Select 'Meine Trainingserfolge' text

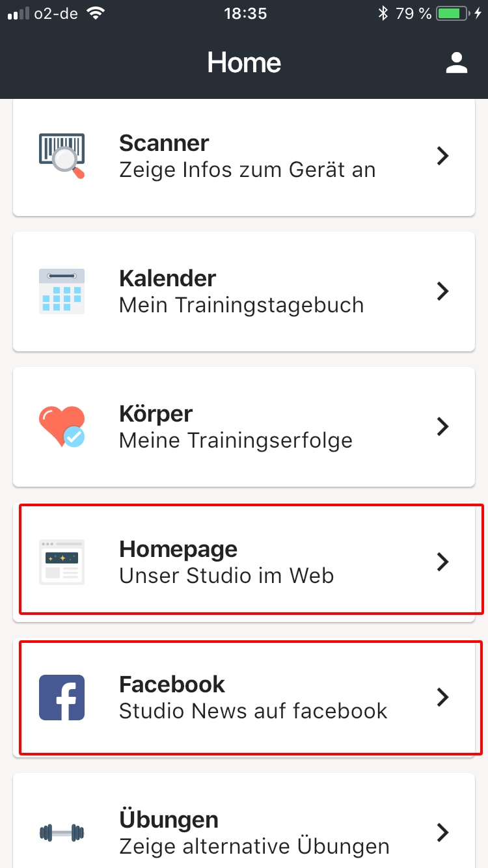[x=236, y=441]
